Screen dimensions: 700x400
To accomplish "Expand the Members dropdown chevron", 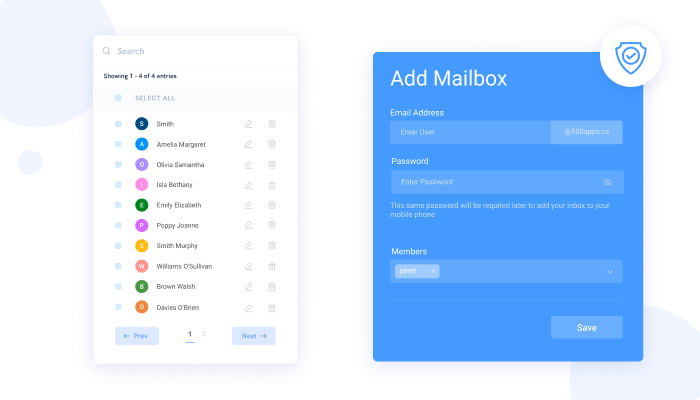I will pyautogui.click(x=610, y=271).
